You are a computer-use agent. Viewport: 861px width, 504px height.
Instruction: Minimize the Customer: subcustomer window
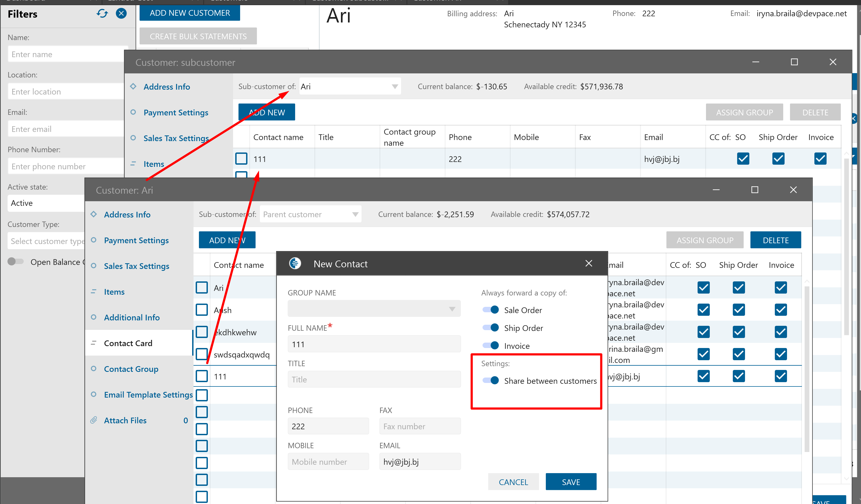(755, 62)
